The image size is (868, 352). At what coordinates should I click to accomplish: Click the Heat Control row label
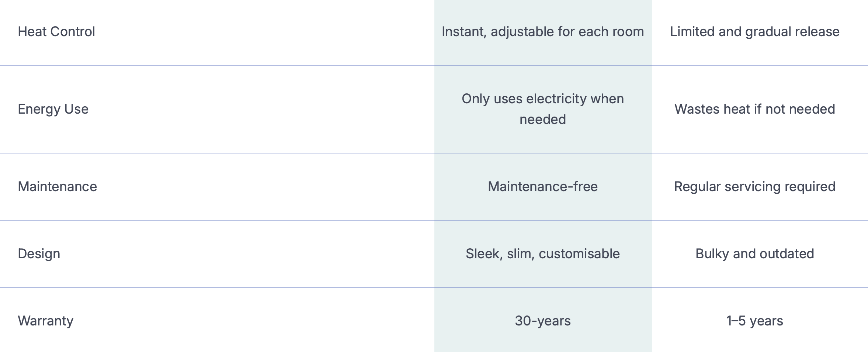coord(56,32)
